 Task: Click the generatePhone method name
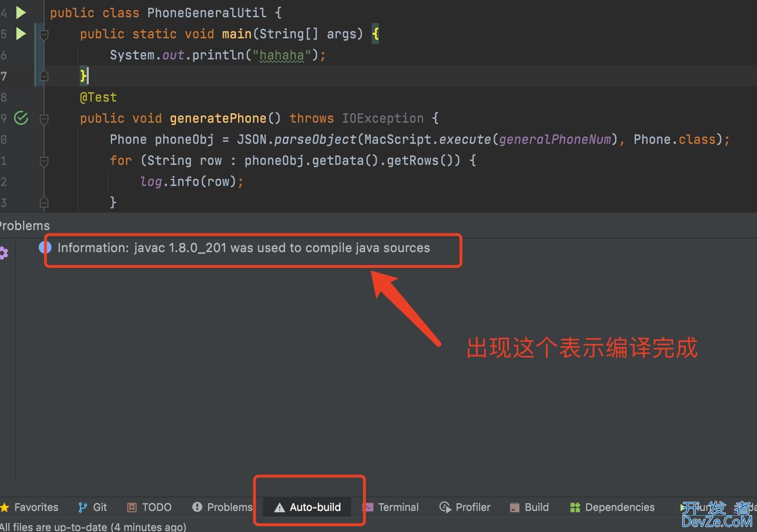point(218,118)
